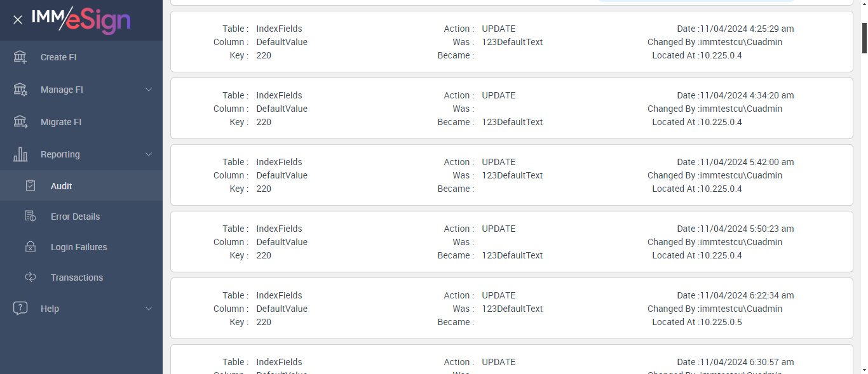This screenshot has width=868, height=374.
Task: Click the IMM eSign logo
Action: [x=81, y=20]
